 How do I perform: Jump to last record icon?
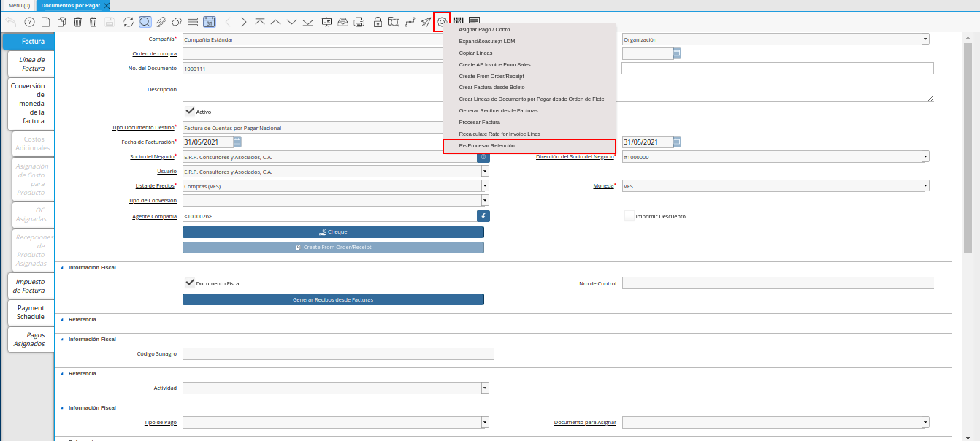click(308, 22)
